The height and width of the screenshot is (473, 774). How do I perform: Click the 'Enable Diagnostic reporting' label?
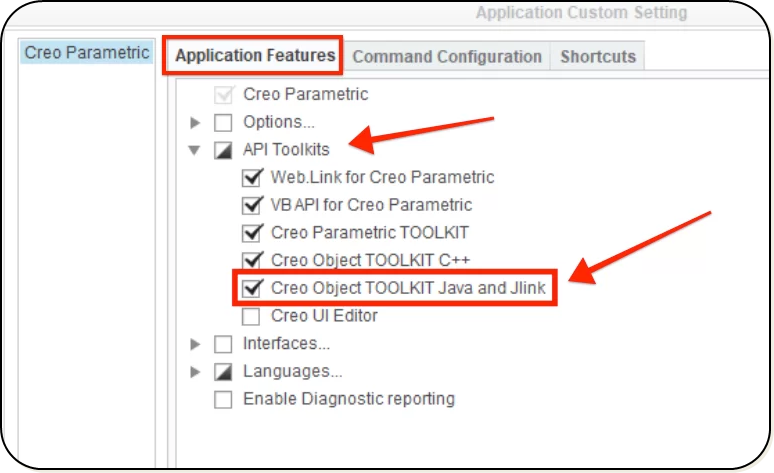[348, 398]
